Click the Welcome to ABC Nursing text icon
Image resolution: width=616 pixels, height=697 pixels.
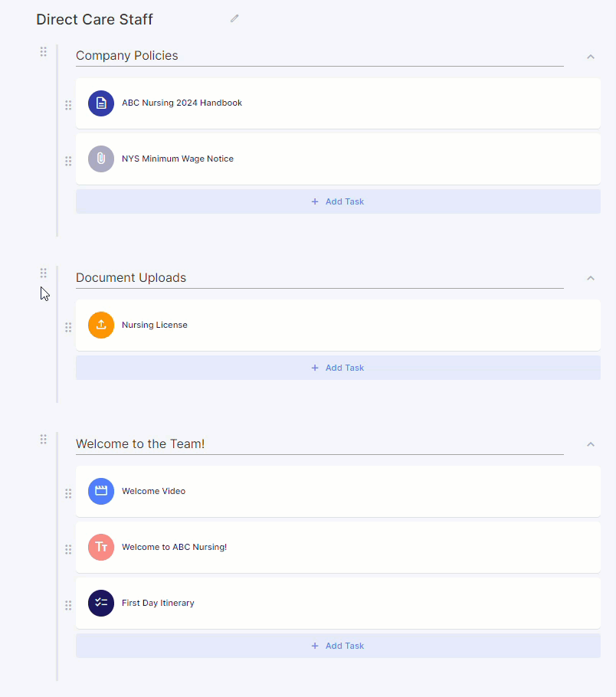(x=101, y=548)
